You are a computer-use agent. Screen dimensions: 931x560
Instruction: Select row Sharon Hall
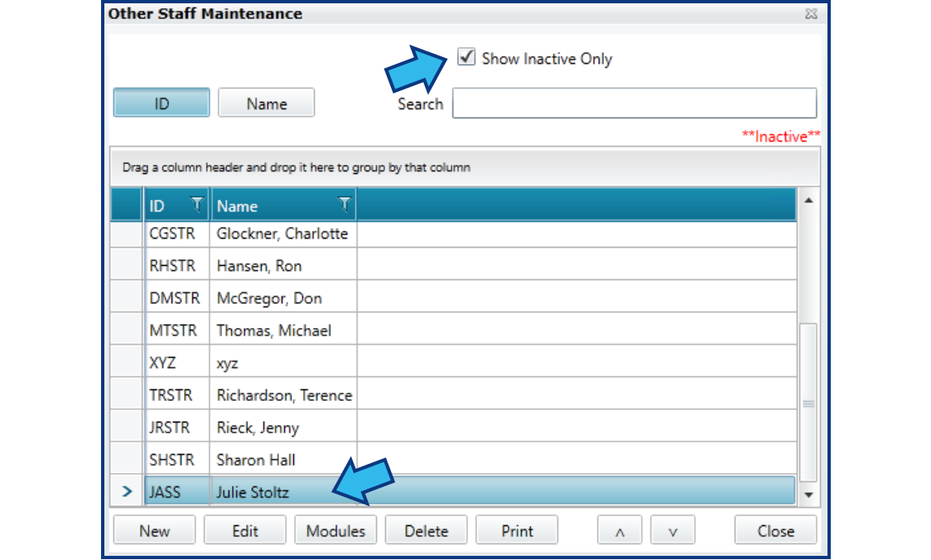click(454, 460)
